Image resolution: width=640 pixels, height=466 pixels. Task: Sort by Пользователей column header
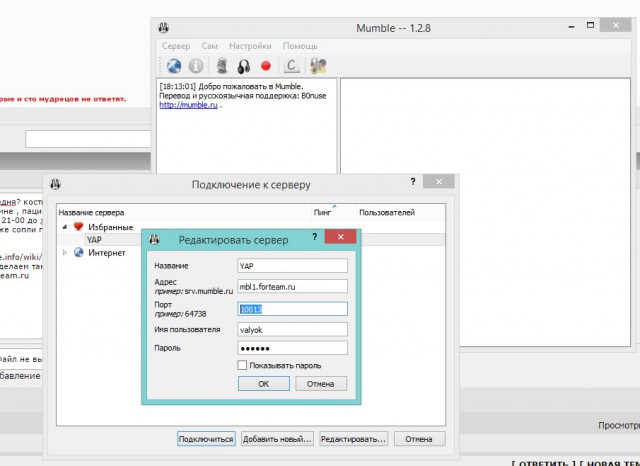click(401, 212)
